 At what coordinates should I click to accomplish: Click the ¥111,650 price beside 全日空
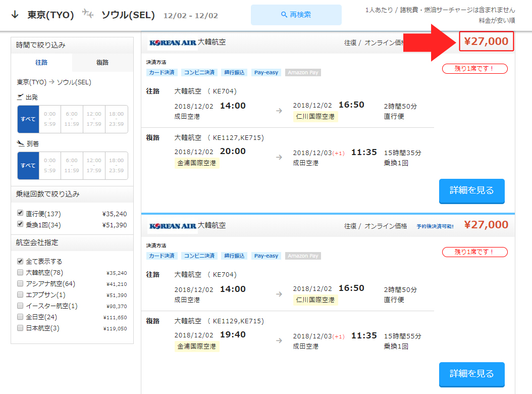[x=115, y=318]
